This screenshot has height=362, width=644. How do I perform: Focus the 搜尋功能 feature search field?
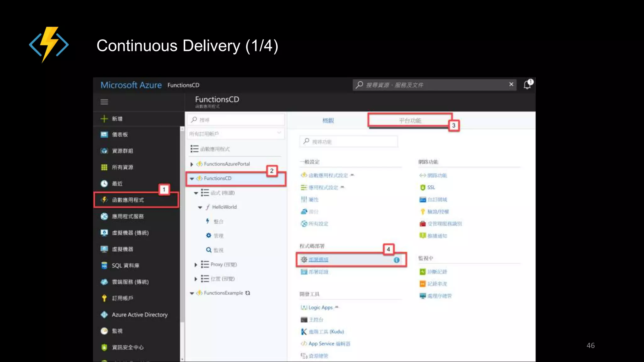click(349, 142)
